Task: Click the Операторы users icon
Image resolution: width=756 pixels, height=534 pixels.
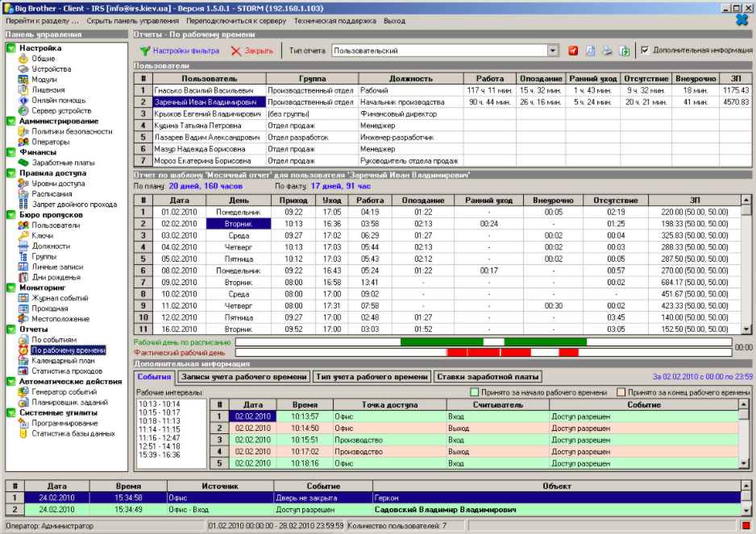Action: pos(23,142)
